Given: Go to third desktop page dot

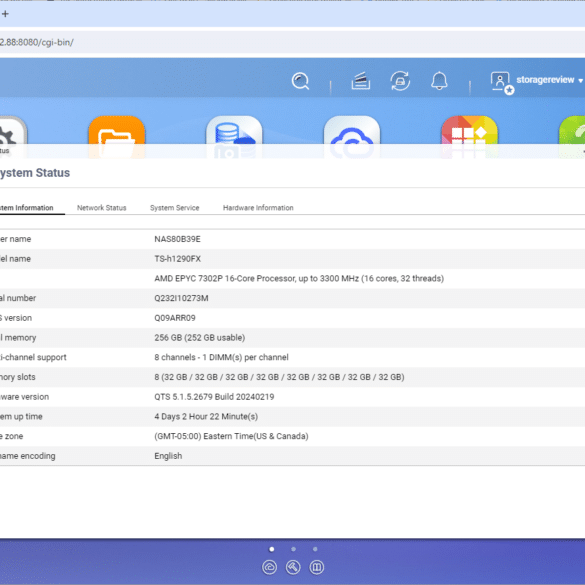Looking at the screenshot, I should coord(315,549).
